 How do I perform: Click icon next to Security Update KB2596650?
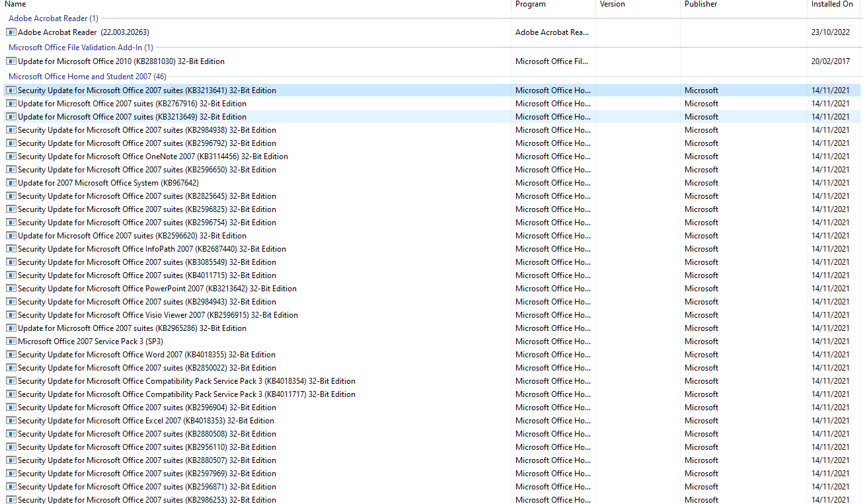[x=11, y=169]
